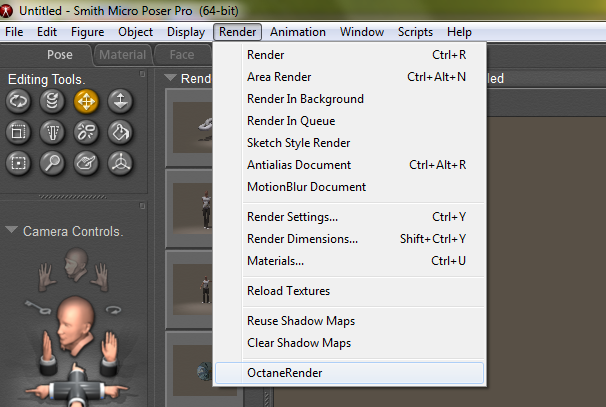Screen dimensions: 606x407
Task: Select the third render thumbnail
Action: (189, 289)
